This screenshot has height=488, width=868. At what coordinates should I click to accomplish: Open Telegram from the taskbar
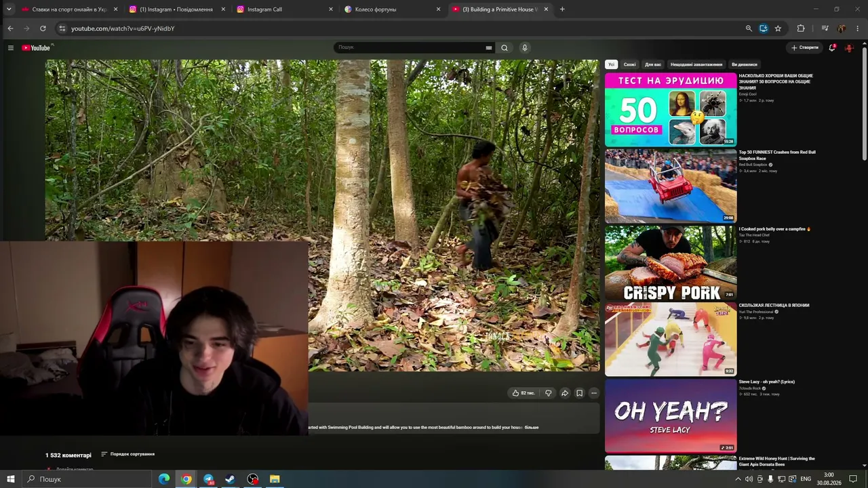click(x=208, y=479)
